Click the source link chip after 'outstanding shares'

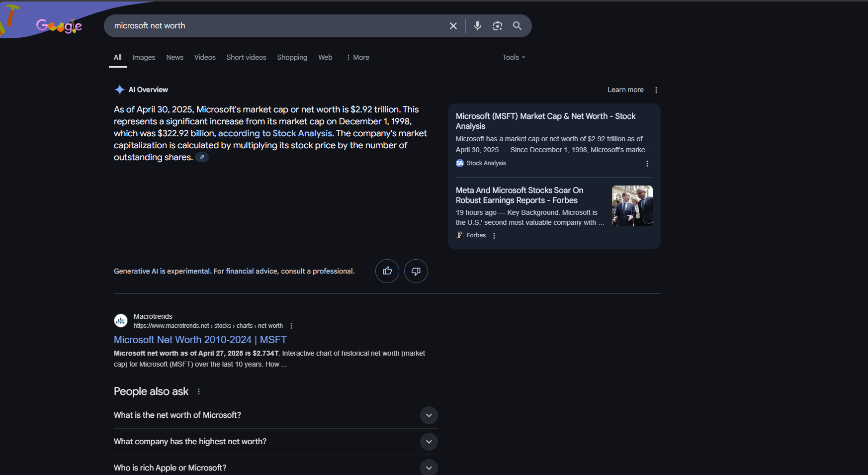click(x=202, y=157)
